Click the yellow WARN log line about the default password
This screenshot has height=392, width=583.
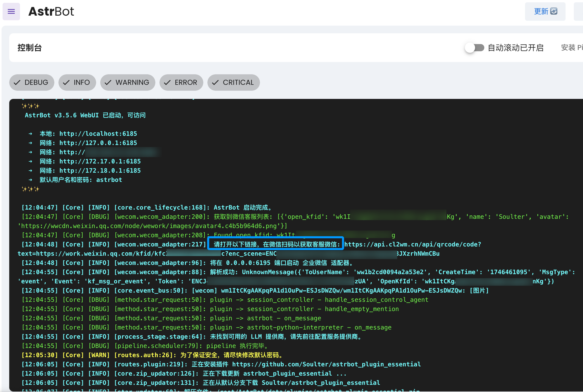(152, 355)
